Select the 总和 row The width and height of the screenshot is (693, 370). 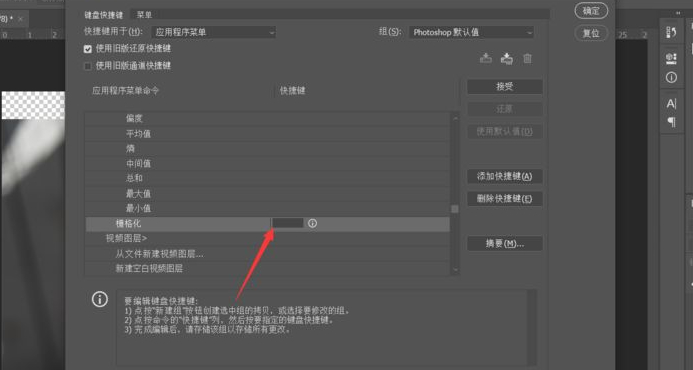tap(267, 179)
